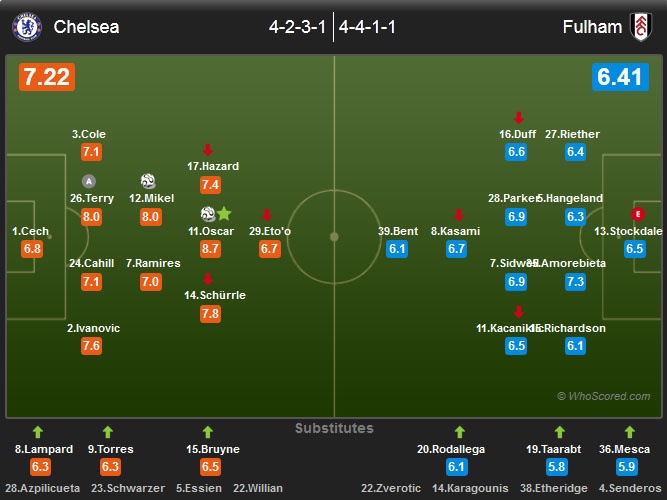This screenshot has width=667, height=500.
Task: Click the red arrow above Duff
Action: tap(518, 117)
